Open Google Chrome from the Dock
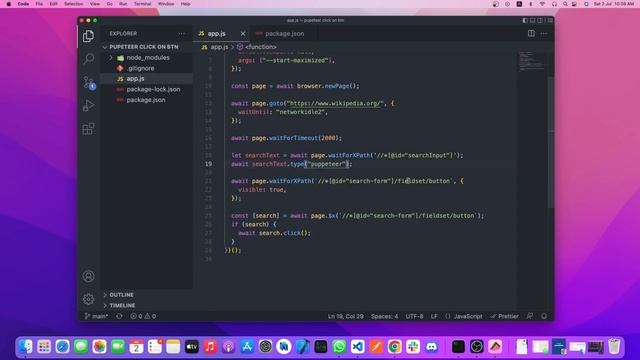This screenshot has height=360, width=640. 394,347
